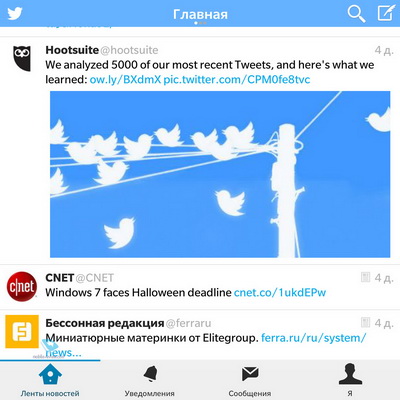Tap the Twitter bird logo in header
400x400 pixels.
(x=15, y=14)
